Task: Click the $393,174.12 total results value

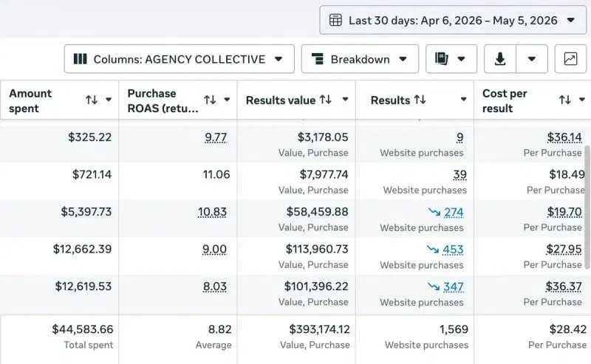Action: click(320, 329)
